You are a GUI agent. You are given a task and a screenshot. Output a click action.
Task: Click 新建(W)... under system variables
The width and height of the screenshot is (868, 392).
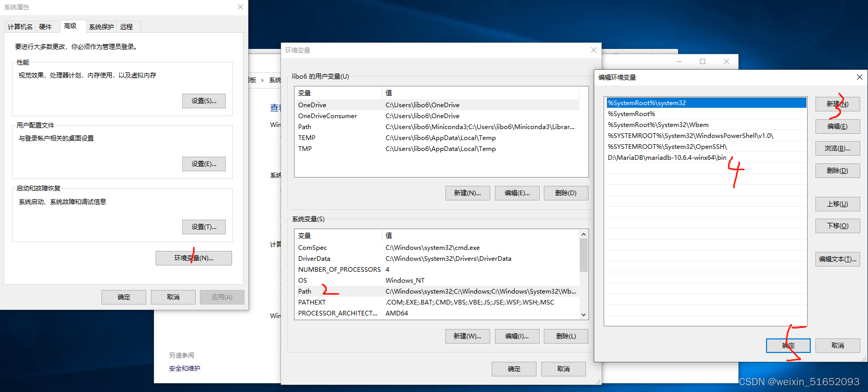pyautogui.click(x=467, y=336)
